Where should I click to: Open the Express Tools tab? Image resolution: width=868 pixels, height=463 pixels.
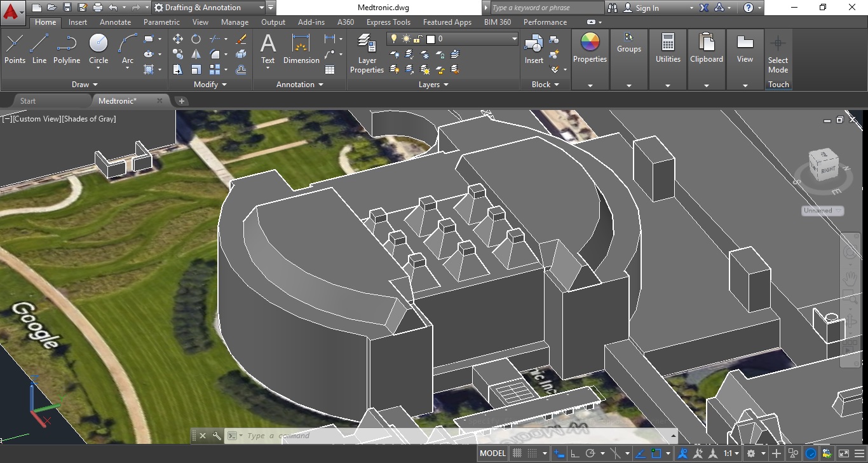tap(388, 22)
